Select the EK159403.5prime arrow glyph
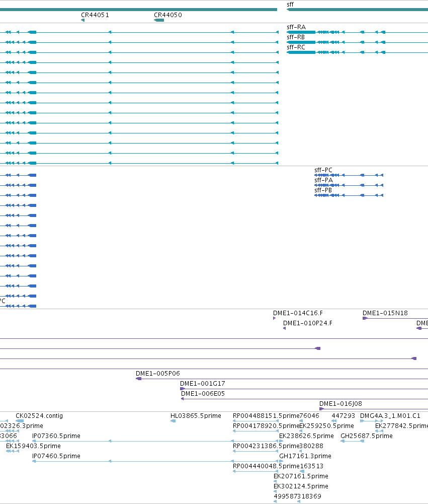The width and height of the screenshot is (428, 504). pyautogui.click(x=13, y=451)
